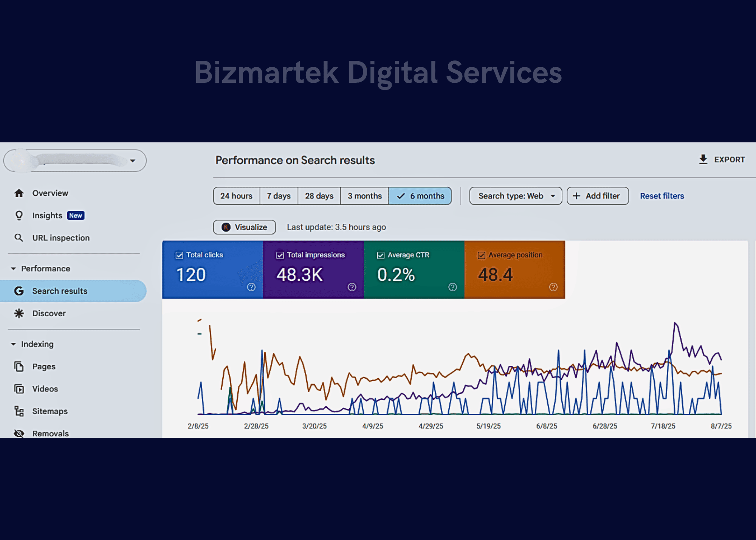Click the help icon on Total clicks card
The width and height of the screenshot is (756, 540).
tap(251, 287)
